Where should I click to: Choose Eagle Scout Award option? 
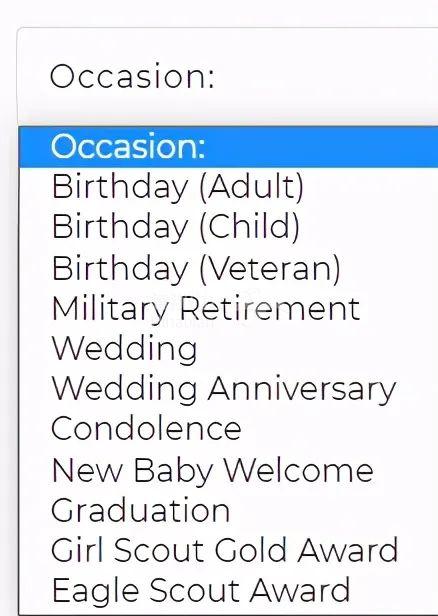pyautogui.click(x=229, y=590)
